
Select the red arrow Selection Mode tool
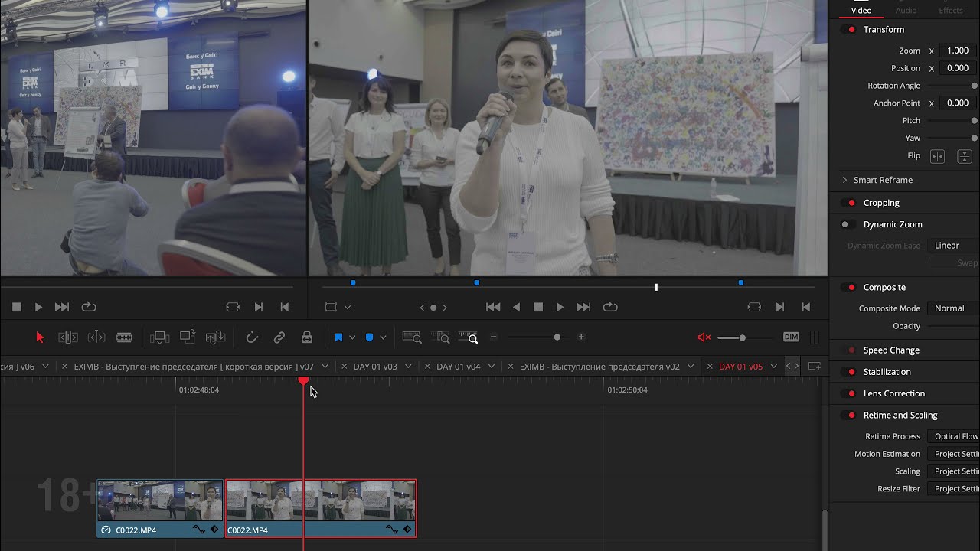tap(40, 337)
